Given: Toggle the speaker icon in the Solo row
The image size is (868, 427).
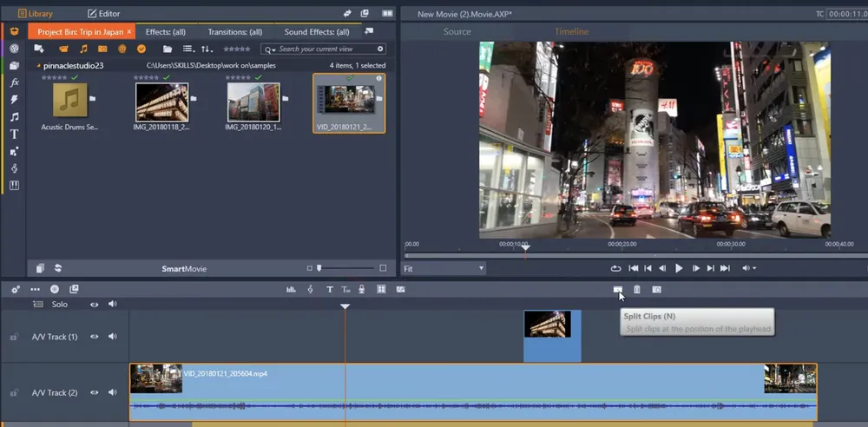Looking at the screenshot, I should click(112, 304).
